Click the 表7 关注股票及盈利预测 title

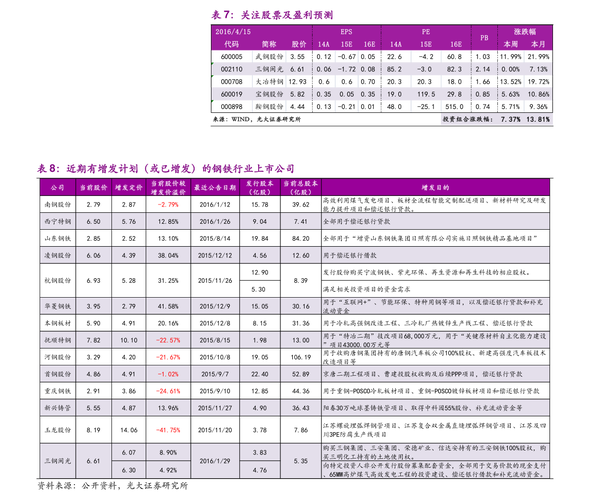tap(272, 15)
